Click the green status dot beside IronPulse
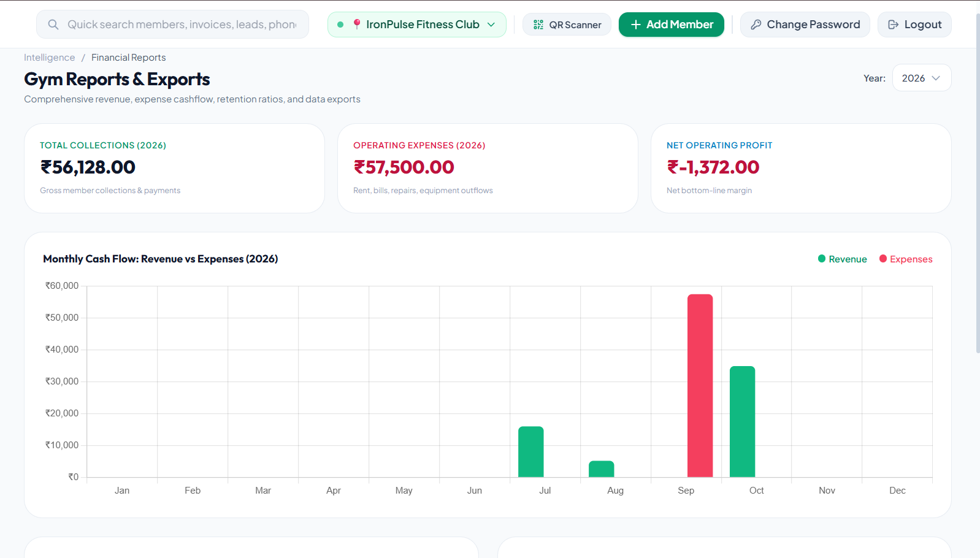The height and width of the screenshot is (558, 980). coord(340,25)
